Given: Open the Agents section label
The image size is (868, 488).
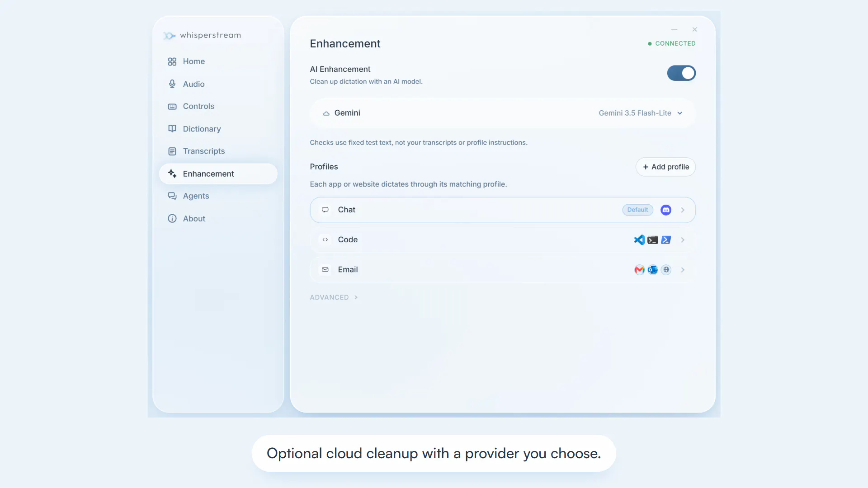Looking at the screenshot, I should [196, 196].
